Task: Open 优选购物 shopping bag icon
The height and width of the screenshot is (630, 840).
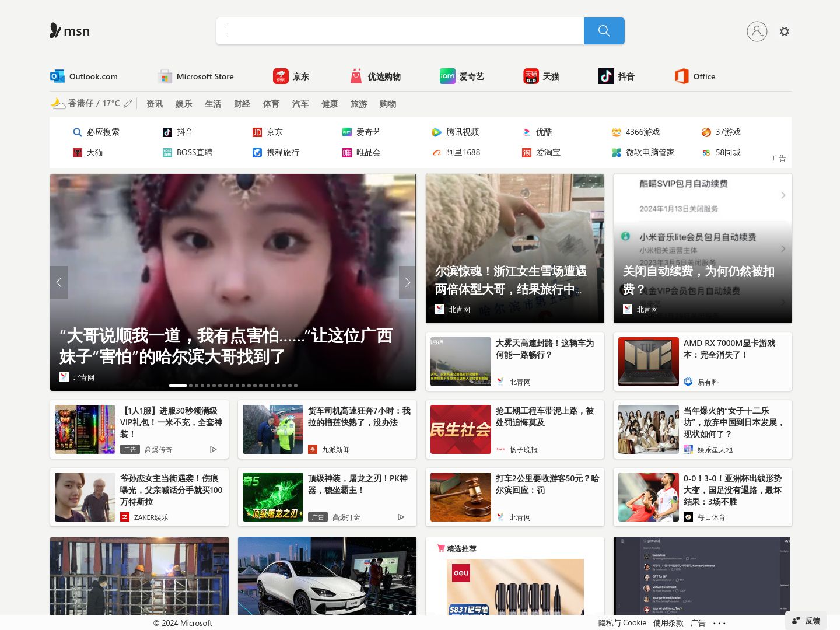Action: (356, 76)
